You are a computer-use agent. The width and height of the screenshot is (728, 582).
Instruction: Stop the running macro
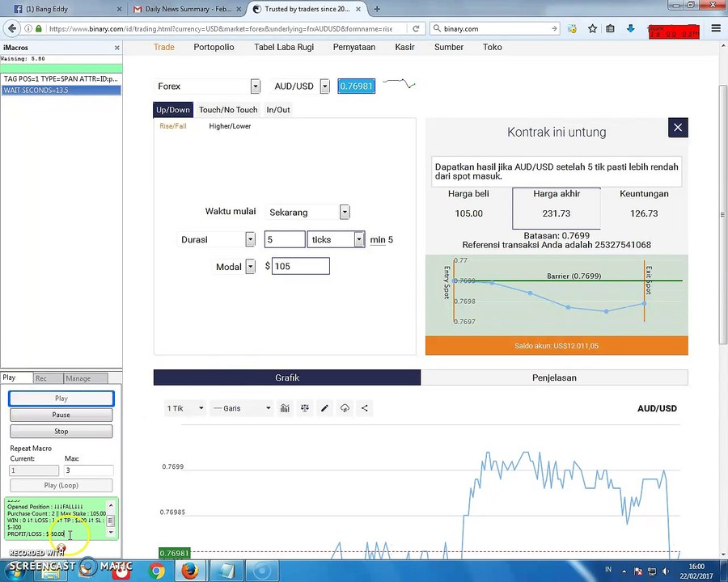tap(61, 431)
